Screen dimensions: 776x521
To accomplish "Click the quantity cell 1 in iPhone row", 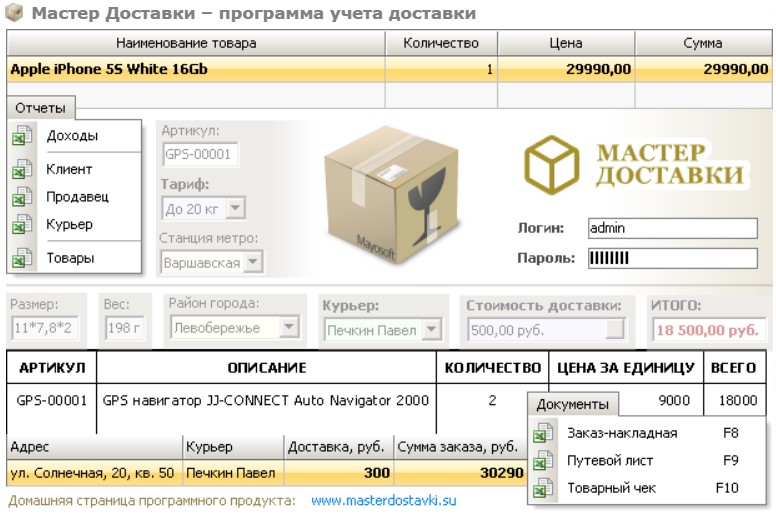I will 441,69.
